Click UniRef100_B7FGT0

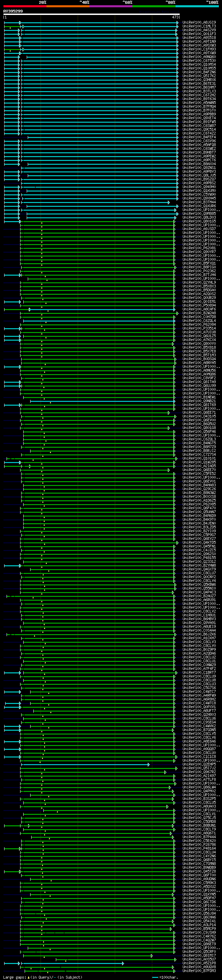(199, 110)
